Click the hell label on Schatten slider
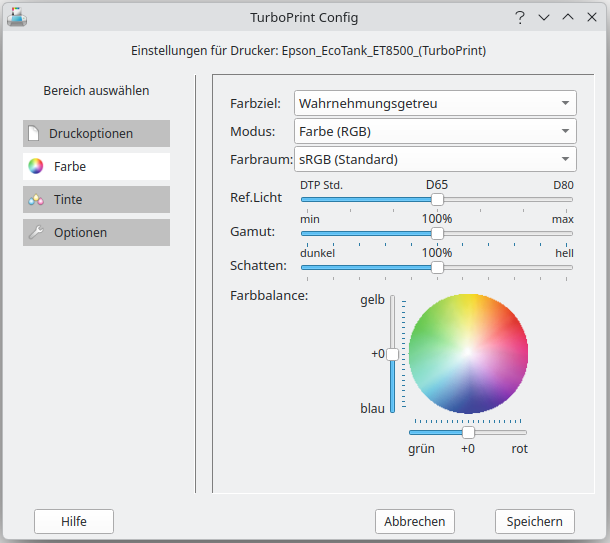The image size is (610, 543). click(564, 253)
